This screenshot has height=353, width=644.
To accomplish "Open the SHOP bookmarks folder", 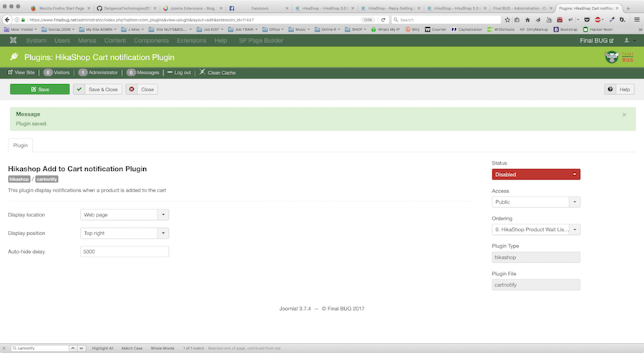I will coord(356,29).
